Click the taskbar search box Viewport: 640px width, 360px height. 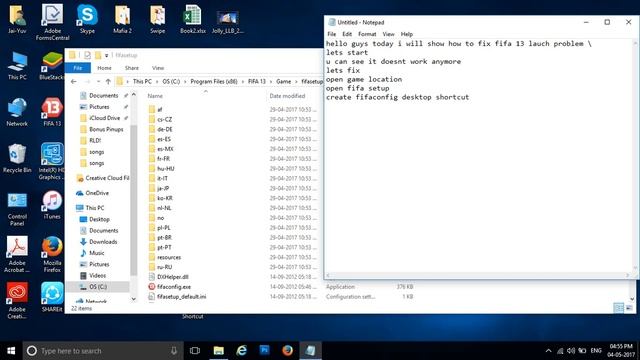(x=103, y=351)
